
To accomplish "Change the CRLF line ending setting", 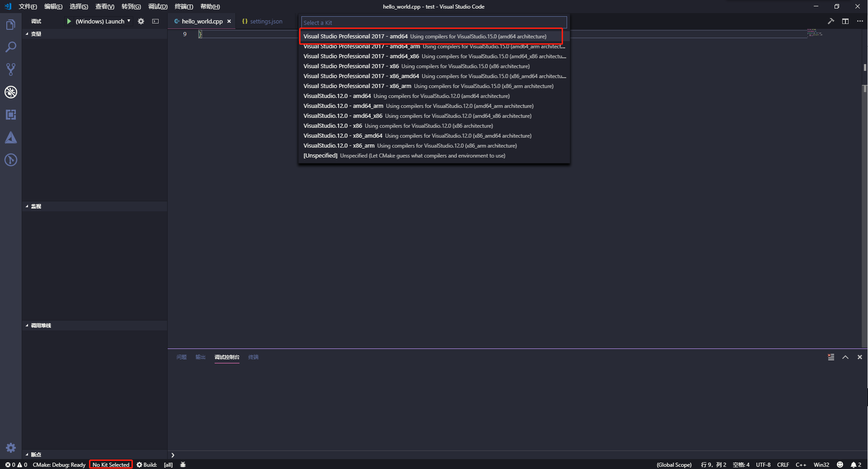I will [x=783, y=464].
